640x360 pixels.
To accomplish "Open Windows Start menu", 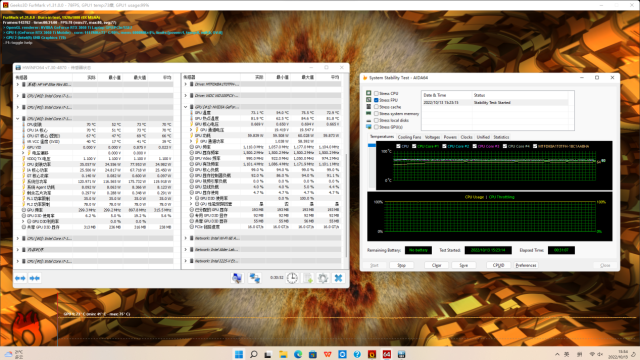I will (239, 354).
